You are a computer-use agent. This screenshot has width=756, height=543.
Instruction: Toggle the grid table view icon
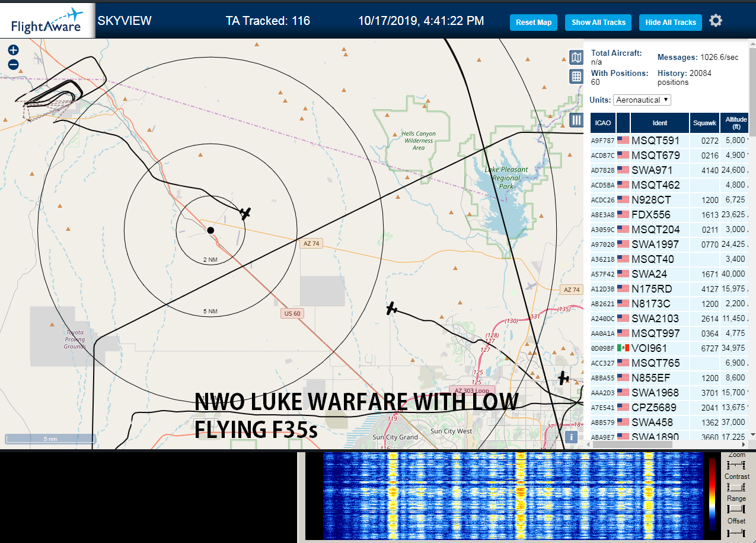pyautogui.click(x=576, y=77)
